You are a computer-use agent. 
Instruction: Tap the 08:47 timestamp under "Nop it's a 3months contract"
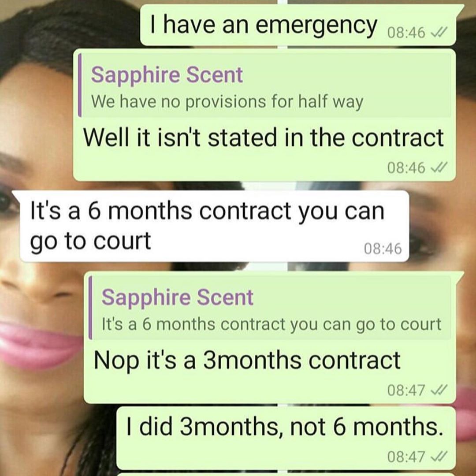pos(406,390)
